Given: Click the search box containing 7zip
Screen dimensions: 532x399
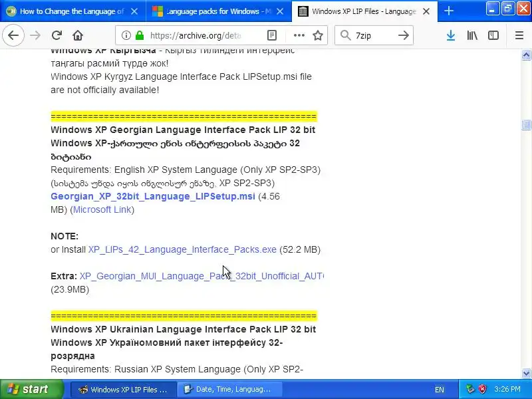Looking at the screenshot, I should 374,35.
